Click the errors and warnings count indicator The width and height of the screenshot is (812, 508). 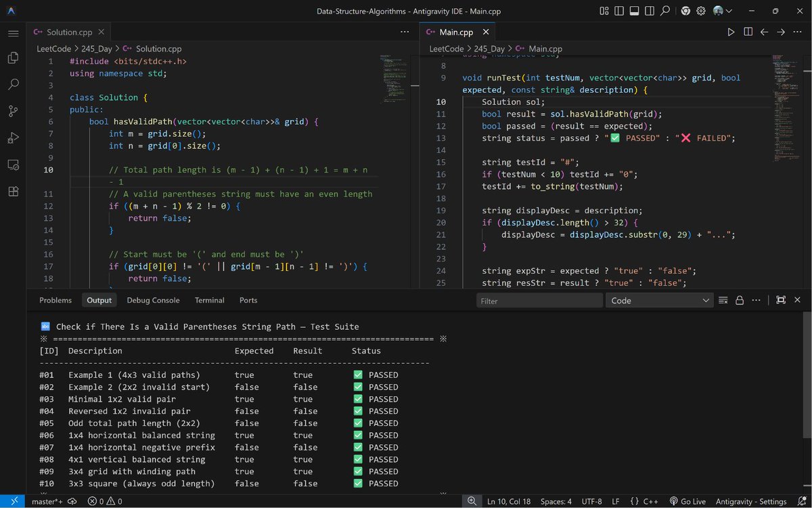click(105, 501)
